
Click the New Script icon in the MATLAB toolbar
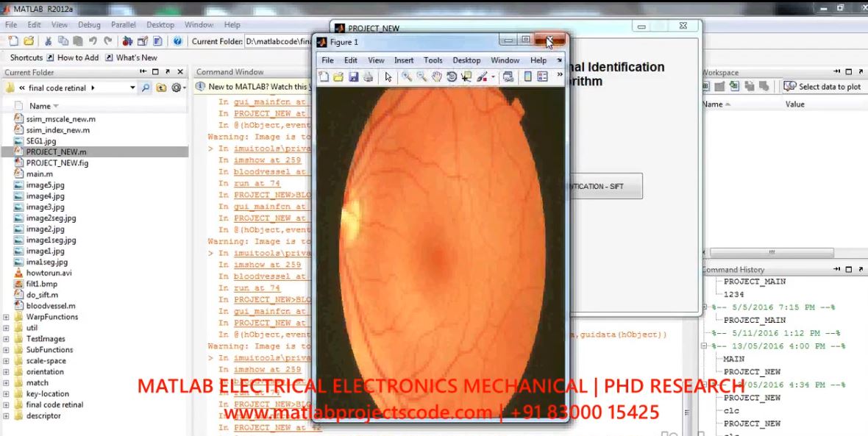[x=13, y=41]
